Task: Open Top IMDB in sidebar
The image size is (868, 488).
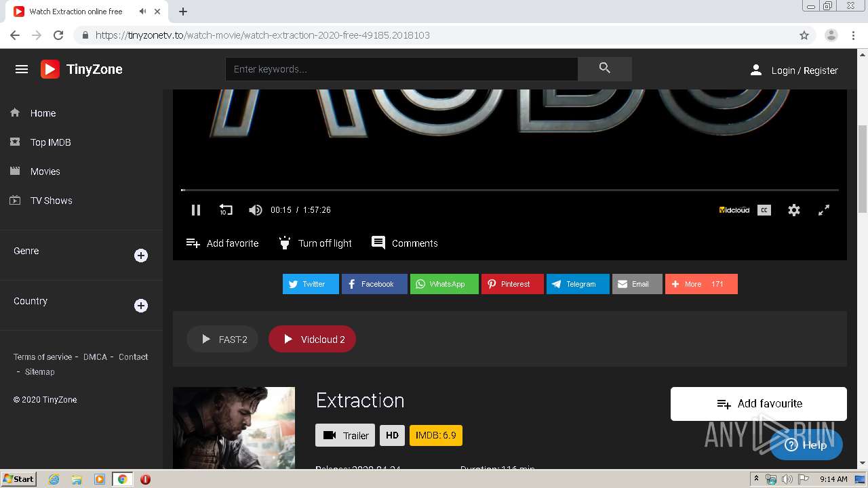Action: pos(50,142)
